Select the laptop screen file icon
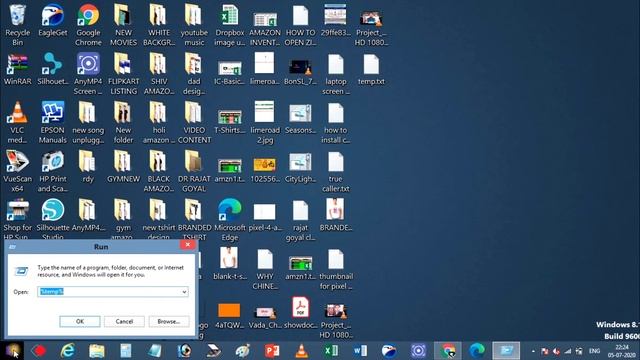Screen dimensions: 640x360 pos(336,73)
